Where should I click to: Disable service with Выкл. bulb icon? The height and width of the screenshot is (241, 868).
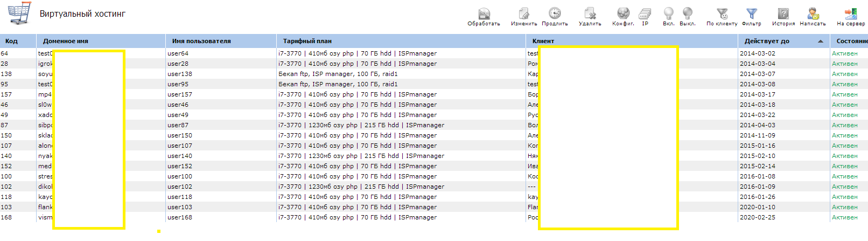point(687,15)
